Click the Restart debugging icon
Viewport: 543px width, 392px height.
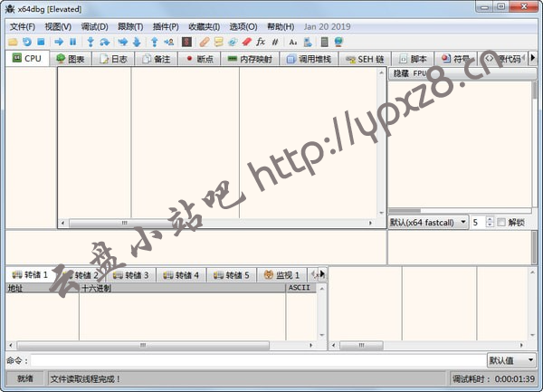point(26,43)
